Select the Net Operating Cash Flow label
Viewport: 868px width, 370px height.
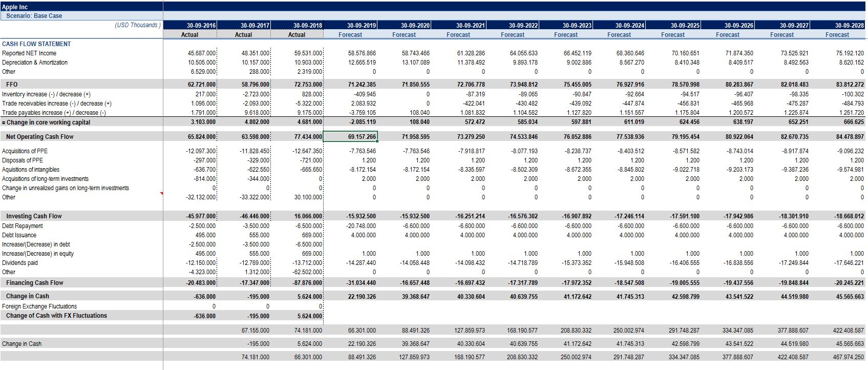[39, 137]
